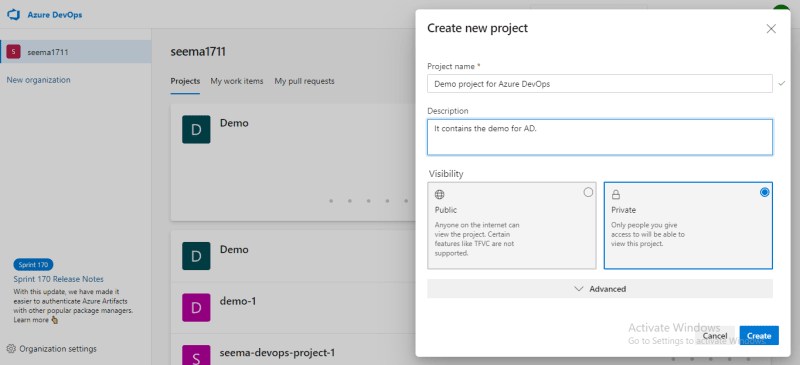Select the seema1711 organization avatar
Screen dimensions: 800x365
point(13,52)
